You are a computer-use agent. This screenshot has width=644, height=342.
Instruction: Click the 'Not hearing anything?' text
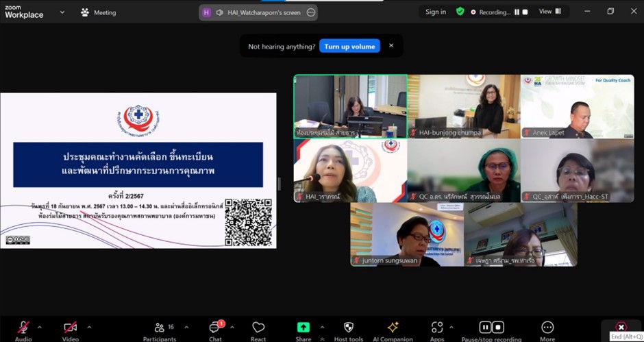point(282,47)
